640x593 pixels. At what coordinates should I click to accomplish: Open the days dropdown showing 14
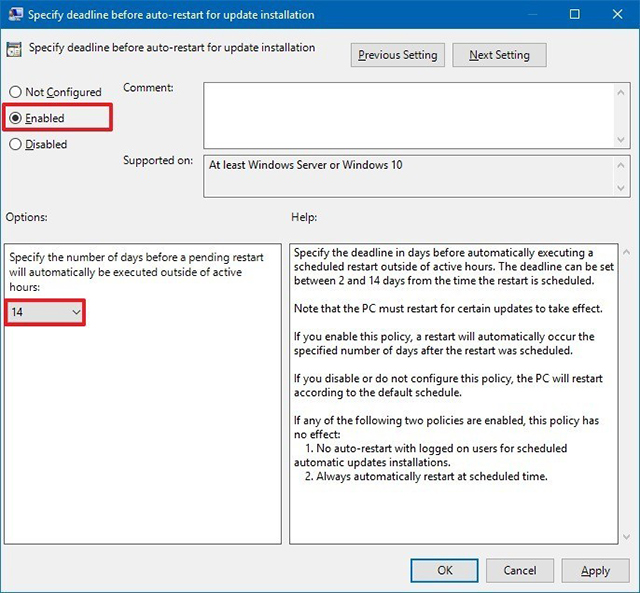tap(45, 312)
